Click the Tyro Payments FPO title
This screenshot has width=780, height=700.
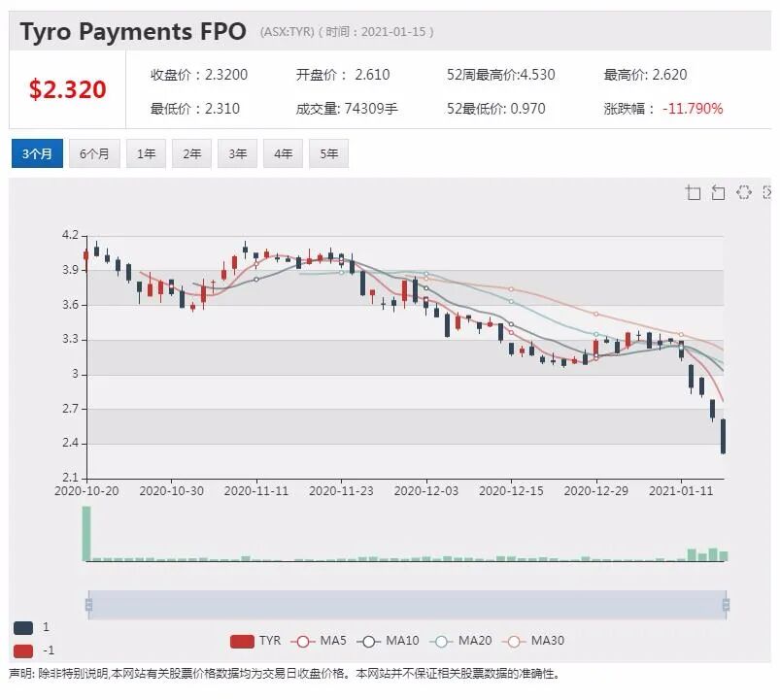point(133,31)
